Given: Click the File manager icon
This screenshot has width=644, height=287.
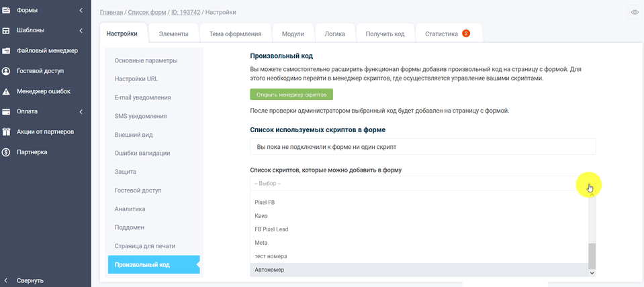Looking at the screenshot, I should coord(6,51).
